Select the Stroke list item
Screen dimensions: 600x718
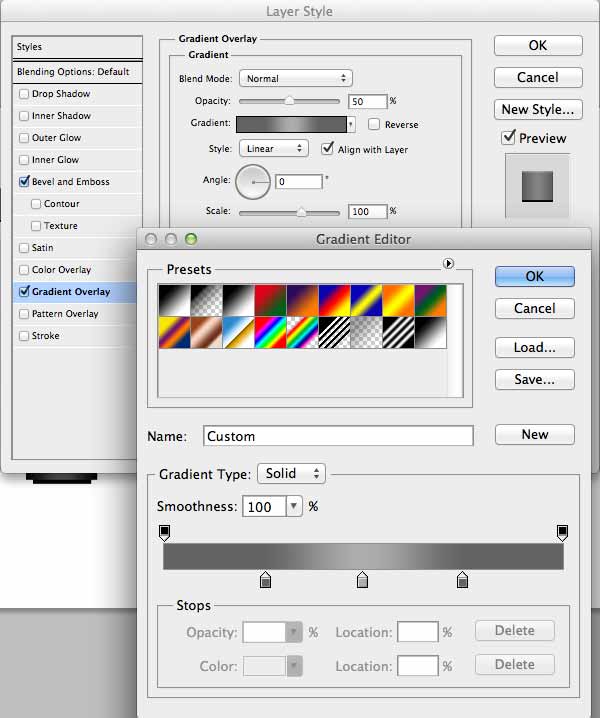coord(75,336)
